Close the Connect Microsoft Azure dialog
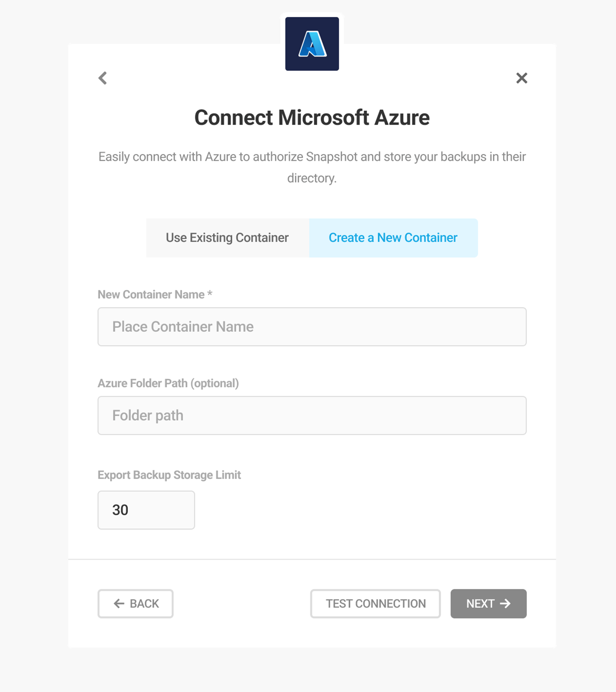Image resolution: width=616 pixels, height=692 pixels. pos(522,78)
